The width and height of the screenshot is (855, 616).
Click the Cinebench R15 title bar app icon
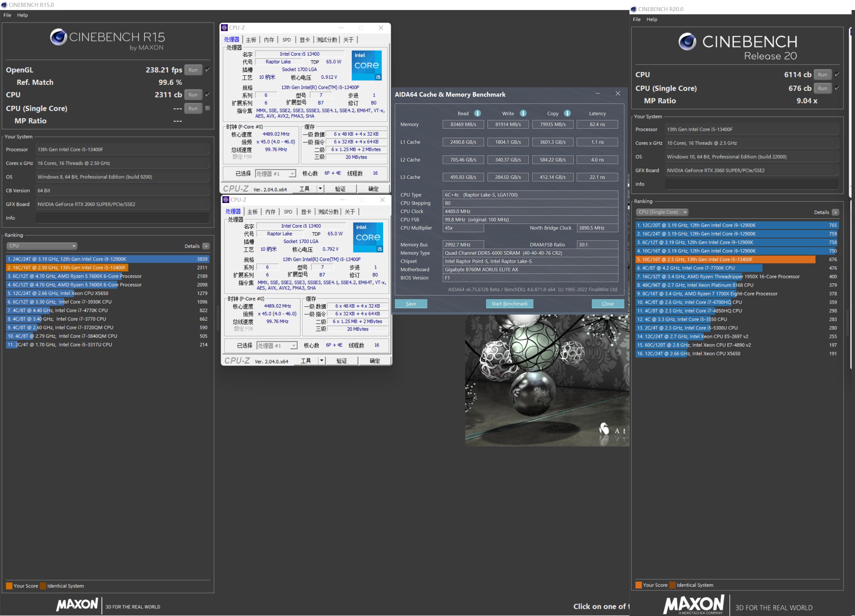[x=4, y=5]
